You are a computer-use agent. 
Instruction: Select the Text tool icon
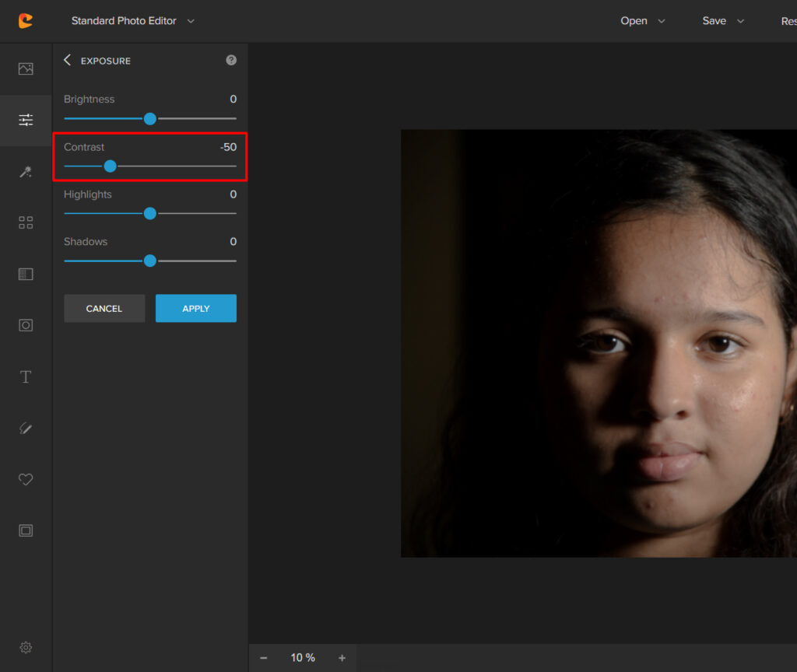26,377
